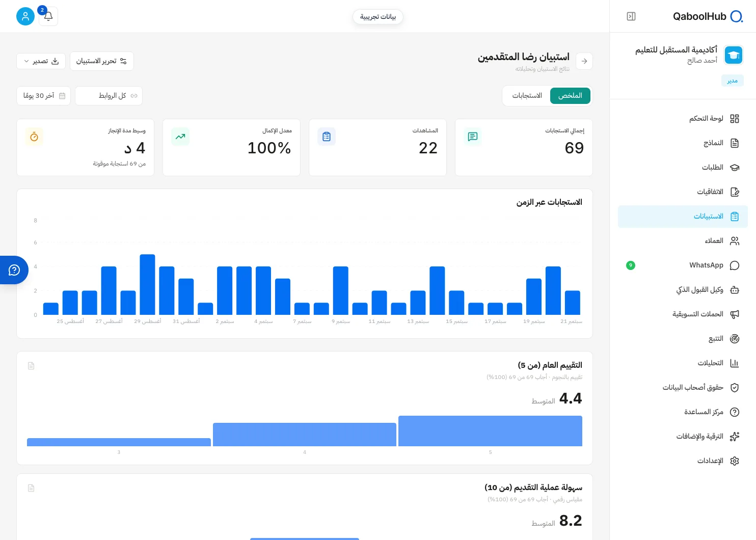756x540 pixels.
Task: Click the notification count badge 2
Action: click(x=42, y=10)
